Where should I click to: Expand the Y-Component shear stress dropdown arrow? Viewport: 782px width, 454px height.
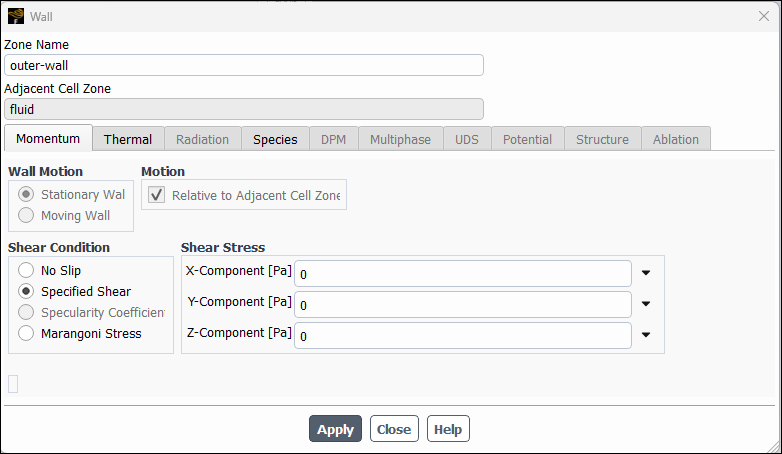[x=646, y=304]
